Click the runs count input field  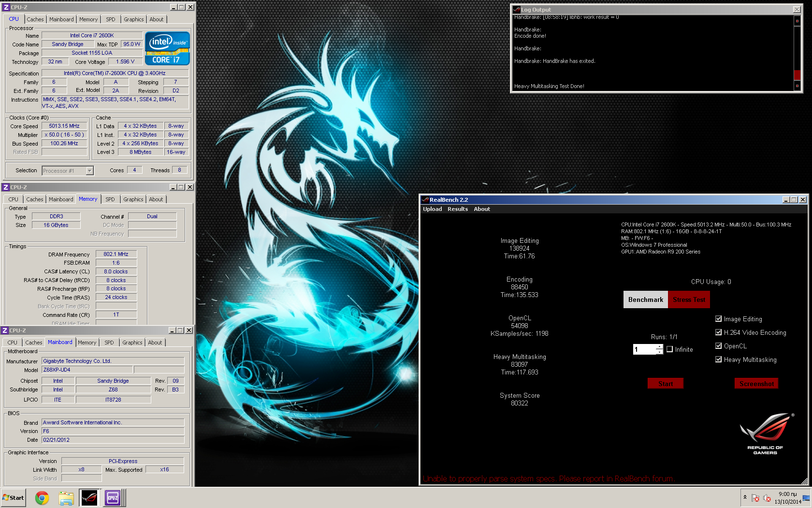644,349
